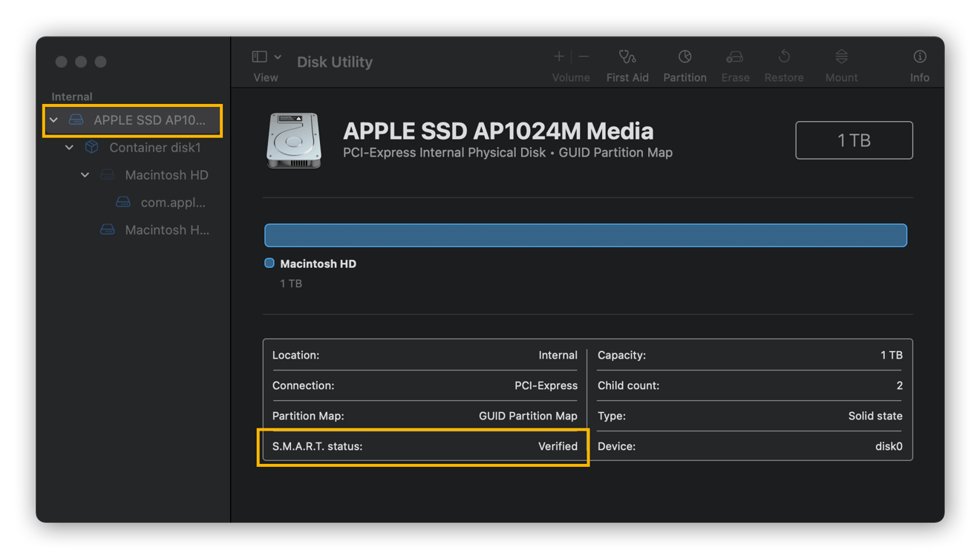Image resolution: width=980 pixels, height=559 pixels.
Task: Click the large hard drive image
Action: tap(294, 140)
